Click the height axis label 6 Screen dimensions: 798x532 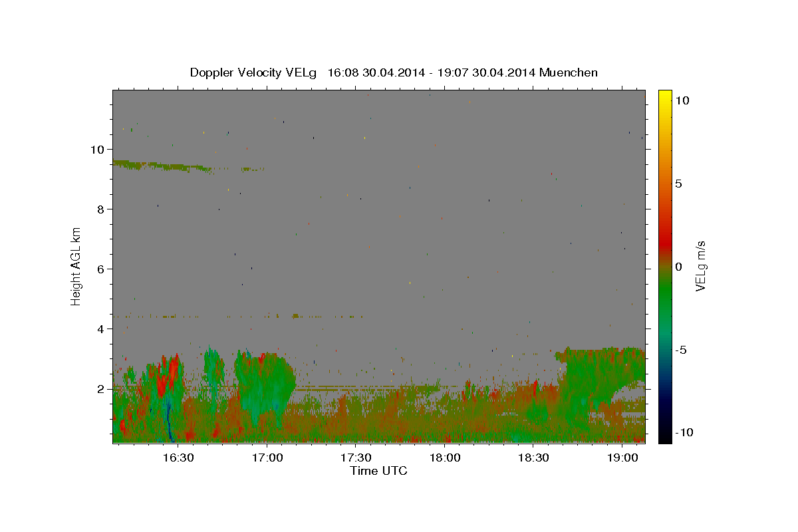101,269
